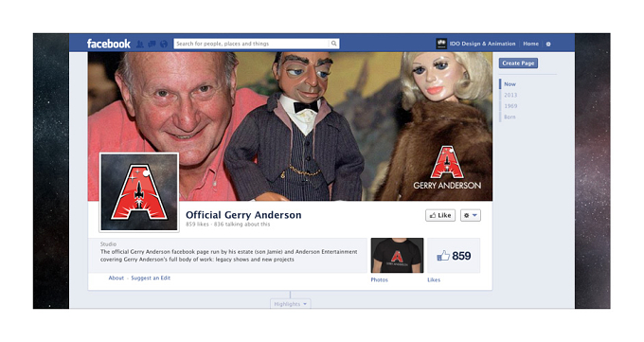Open the 859 thumbs-up Likes box
Viewport: 644px width, 342px height.
pyautogui.click(x=454, y=255)
